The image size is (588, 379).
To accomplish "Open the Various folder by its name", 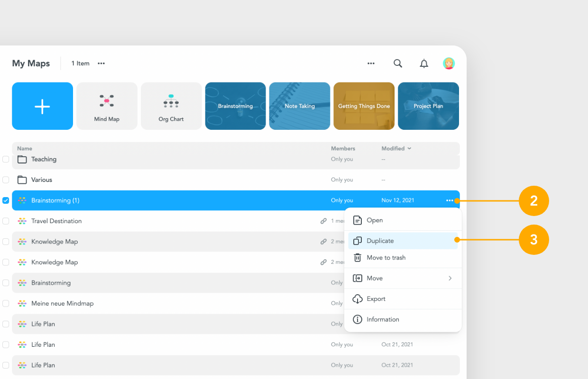I will coord(42,180).
